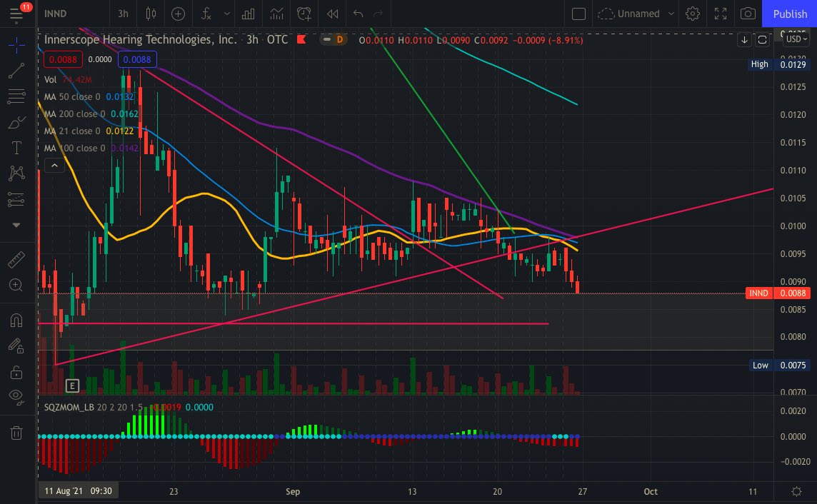
Task: Click the INND 0.0088 price label
Action: 778,293
